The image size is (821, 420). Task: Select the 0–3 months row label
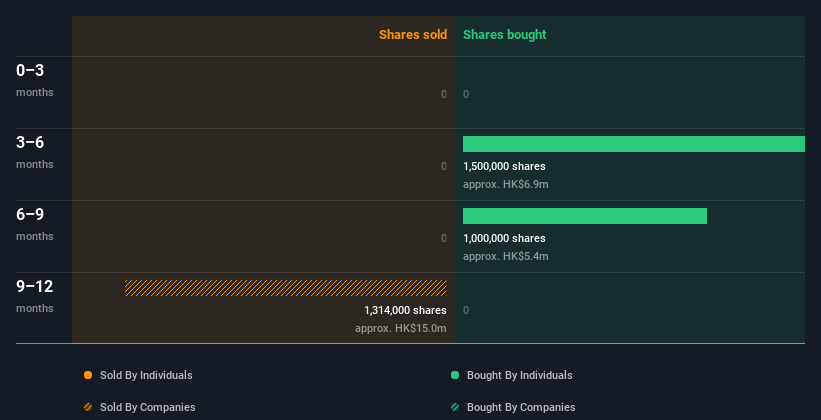[35, 80]
